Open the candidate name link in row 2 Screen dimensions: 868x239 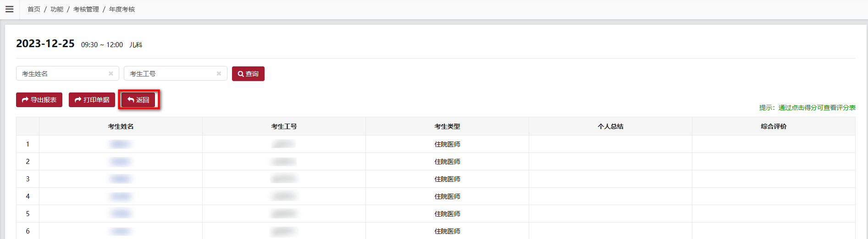[x=121, y=162]
